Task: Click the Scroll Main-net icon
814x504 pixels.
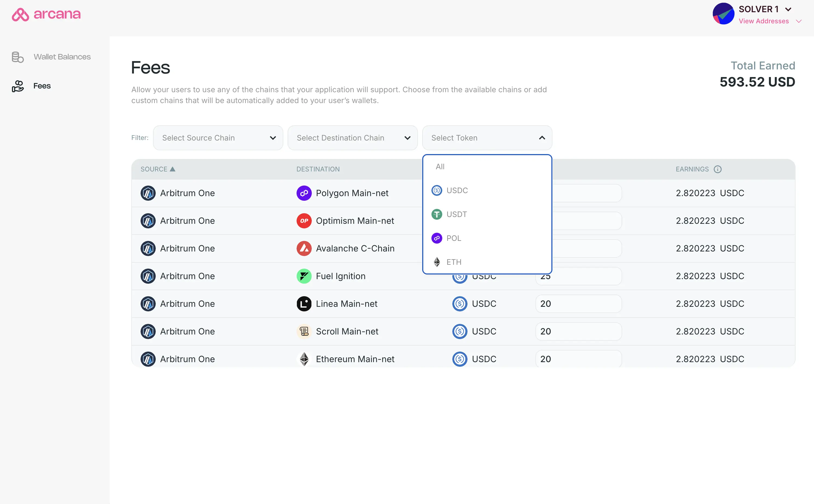Action: (x=304, y=332)
